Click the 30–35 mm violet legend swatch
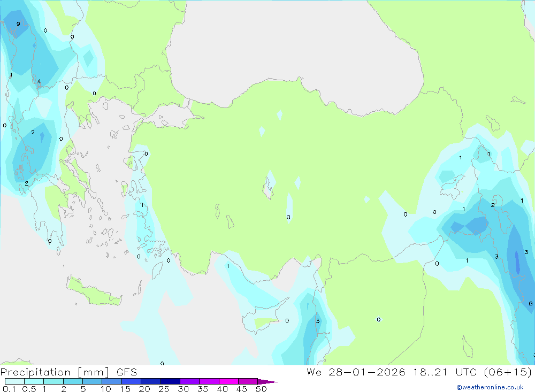This screenshot has width=535, height=392. click(189, 381)
